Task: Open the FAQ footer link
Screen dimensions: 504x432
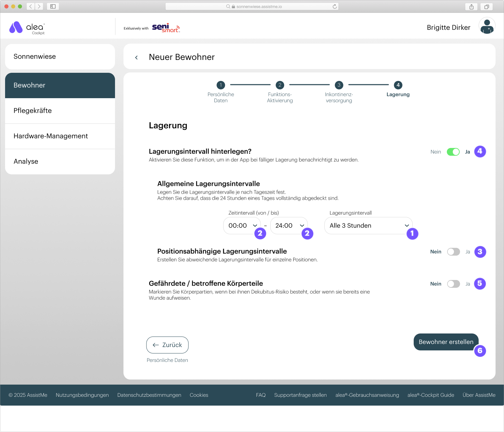Action: [260, 395]
